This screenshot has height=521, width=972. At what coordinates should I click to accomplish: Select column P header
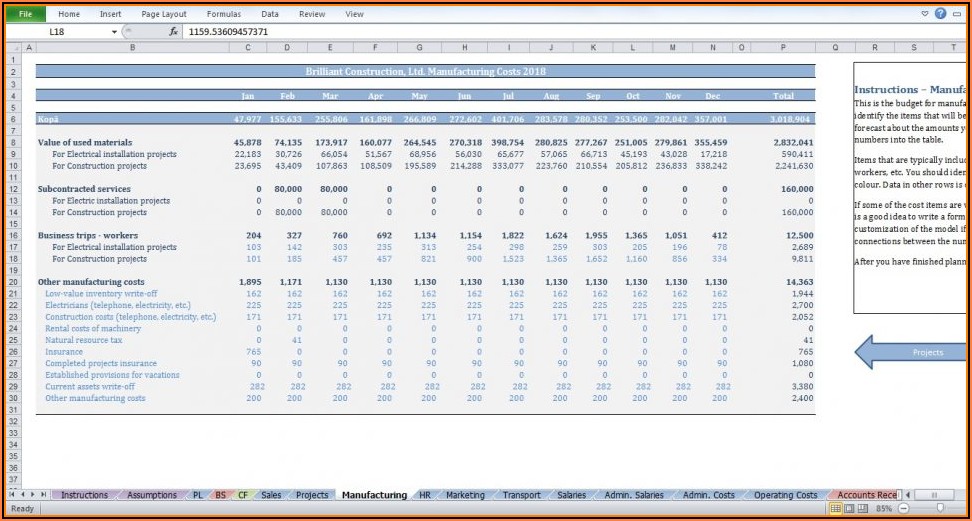pos(783,47)
